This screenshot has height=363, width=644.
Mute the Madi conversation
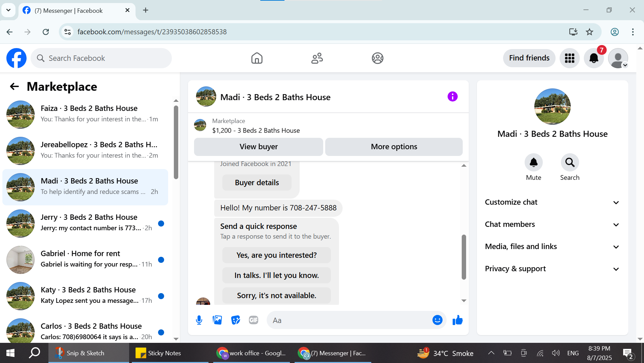coord(534,162)
